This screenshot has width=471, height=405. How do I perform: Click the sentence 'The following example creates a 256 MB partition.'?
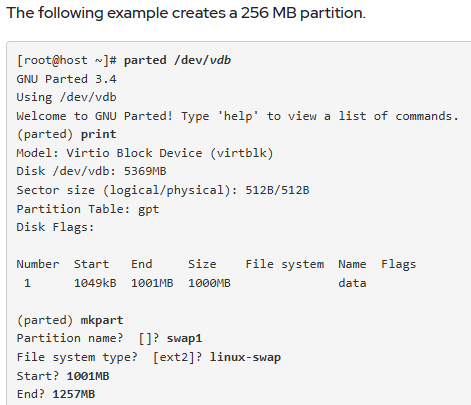click(186, 13)
